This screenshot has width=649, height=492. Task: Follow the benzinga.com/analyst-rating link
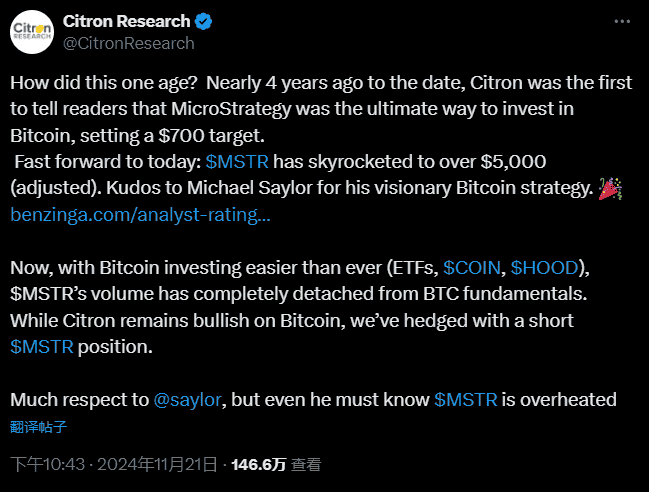point(140,215)
